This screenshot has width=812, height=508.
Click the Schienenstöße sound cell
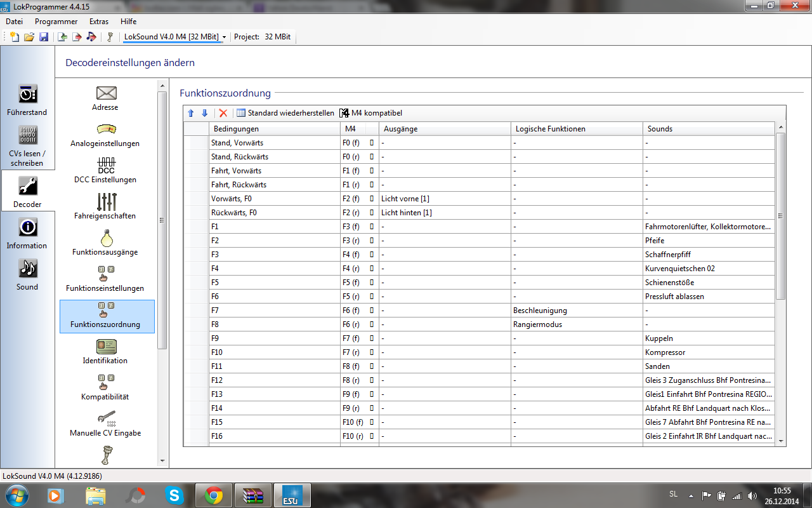(709, 283)
